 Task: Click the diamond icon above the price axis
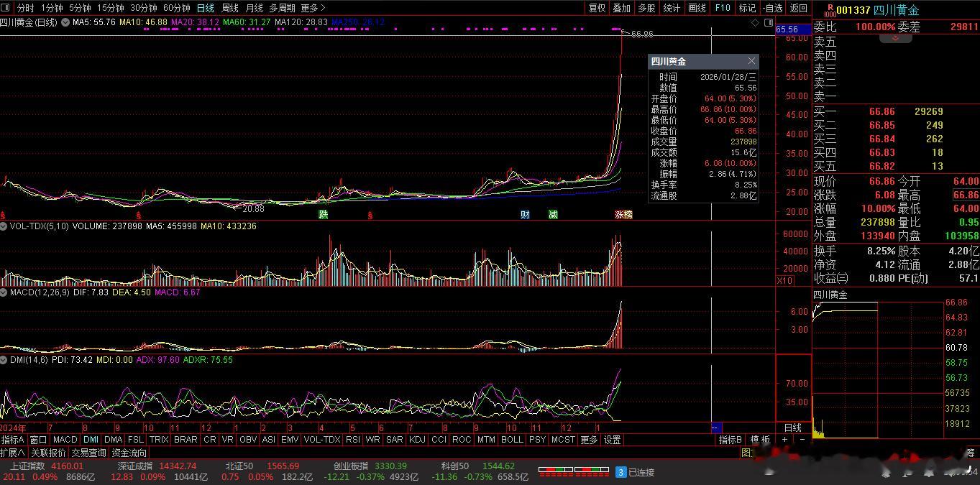[x=755, y=23]
